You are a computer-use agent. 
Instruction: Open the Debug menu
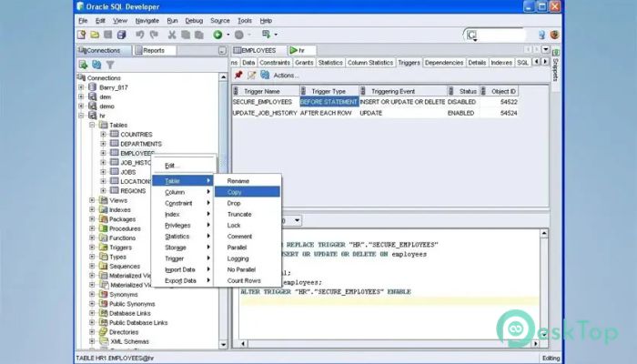194,21
